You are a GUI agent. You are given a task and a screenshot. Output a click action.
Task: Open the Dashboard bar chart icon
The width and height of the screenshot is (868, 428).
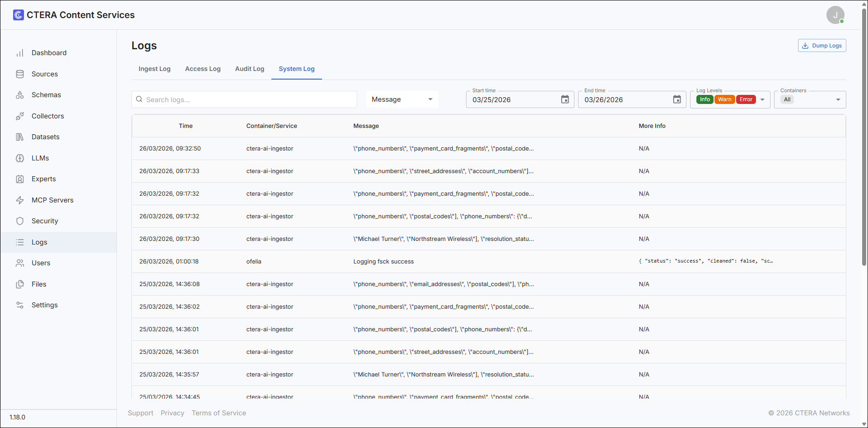click(x=20, y=53)
